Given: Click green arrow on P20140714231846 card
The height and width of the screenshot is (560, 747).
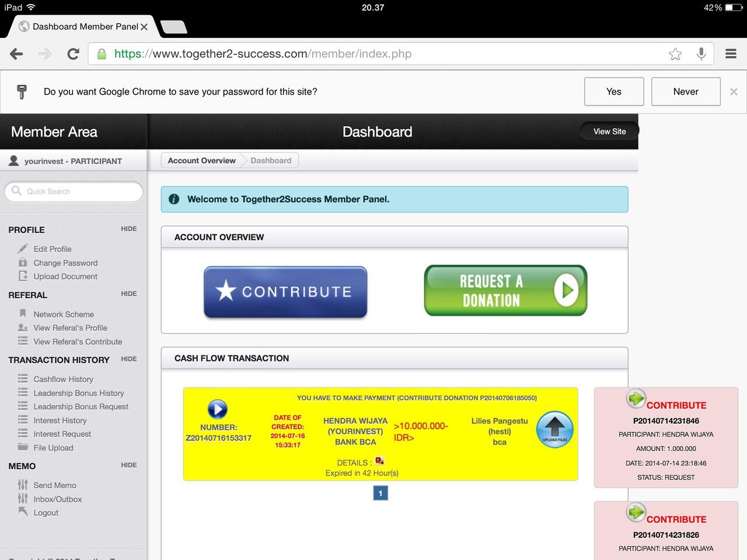Looking at the screenshot, I should click(636, 398).
